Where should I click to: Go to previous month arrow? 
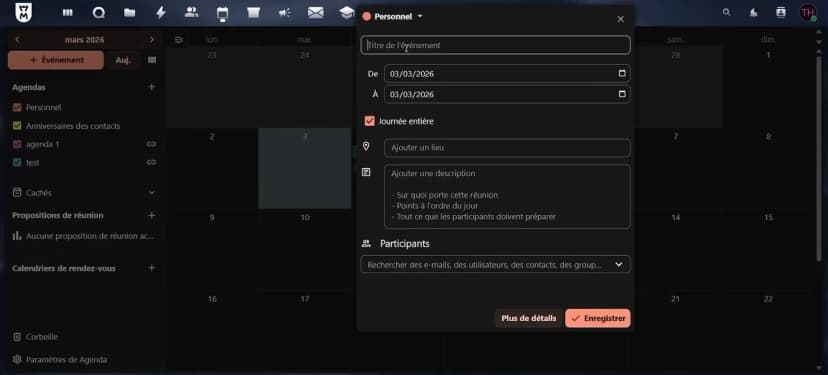click(17, 40)
